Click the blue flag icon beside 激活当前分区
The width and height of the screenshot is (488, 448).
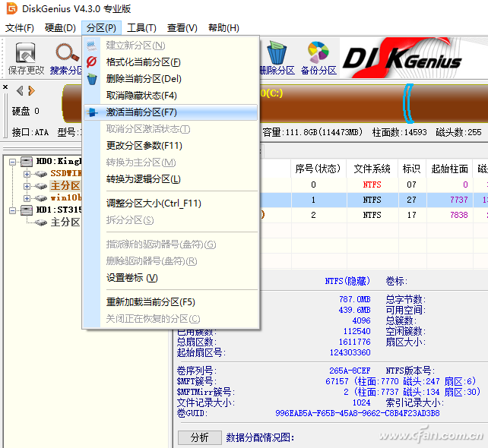point(92,112)
